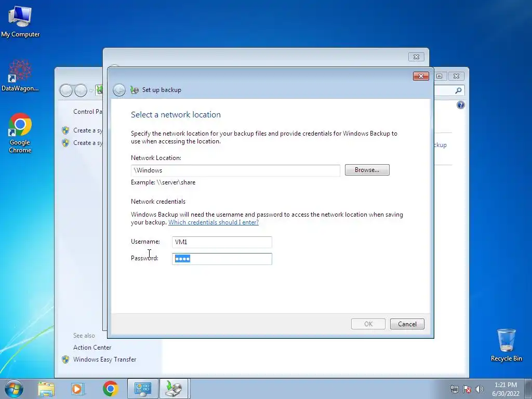Click Control Panel home link

[87, 112]
